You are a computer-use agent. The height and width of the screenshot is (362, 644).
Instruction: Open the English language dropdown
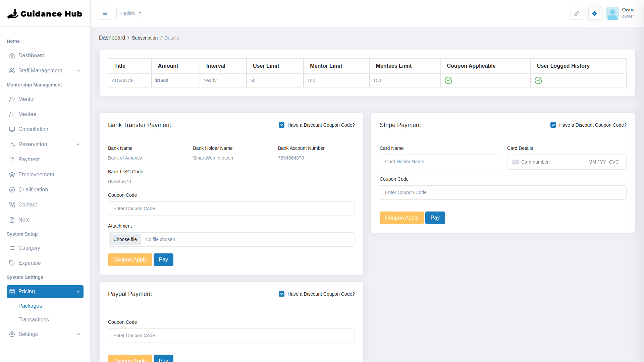tap(130, 13)
